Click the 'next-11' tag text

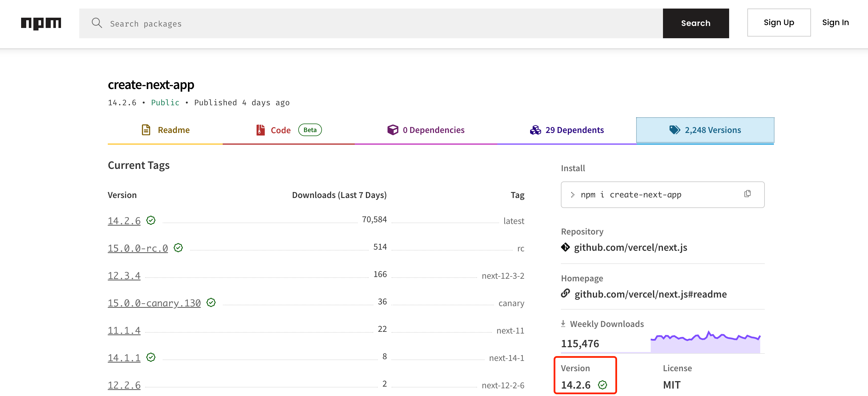click(510, 331)
